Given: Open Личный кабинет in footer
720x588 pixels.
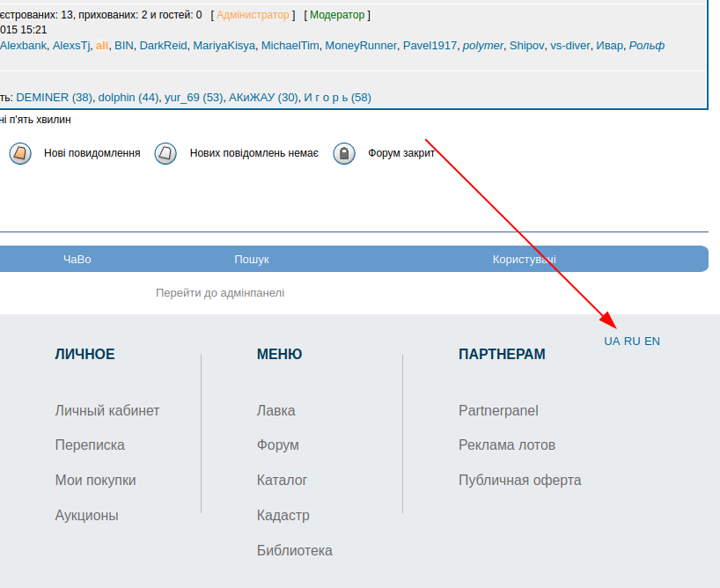Looking at the screenshot, I should click(107, 411).
